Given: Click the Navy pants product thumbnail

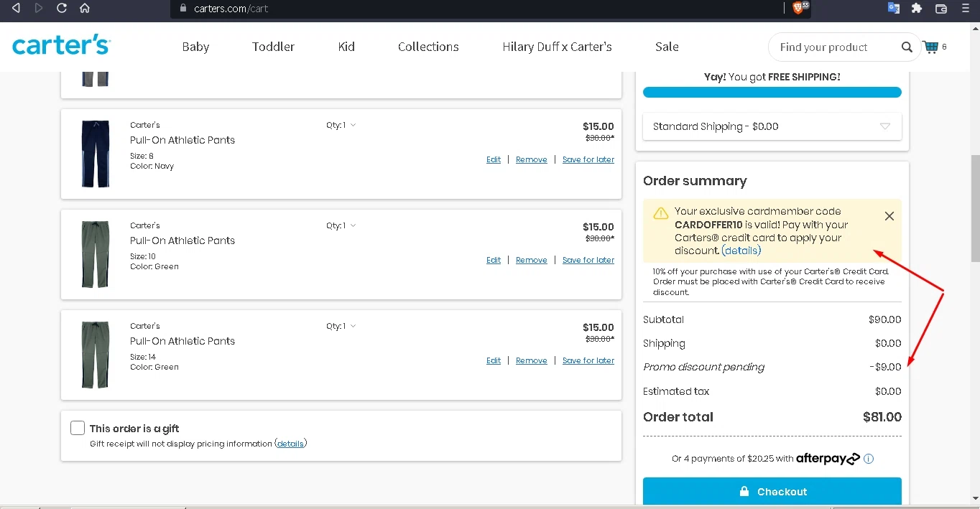Looking at the screenshot, I should point(96,154).
